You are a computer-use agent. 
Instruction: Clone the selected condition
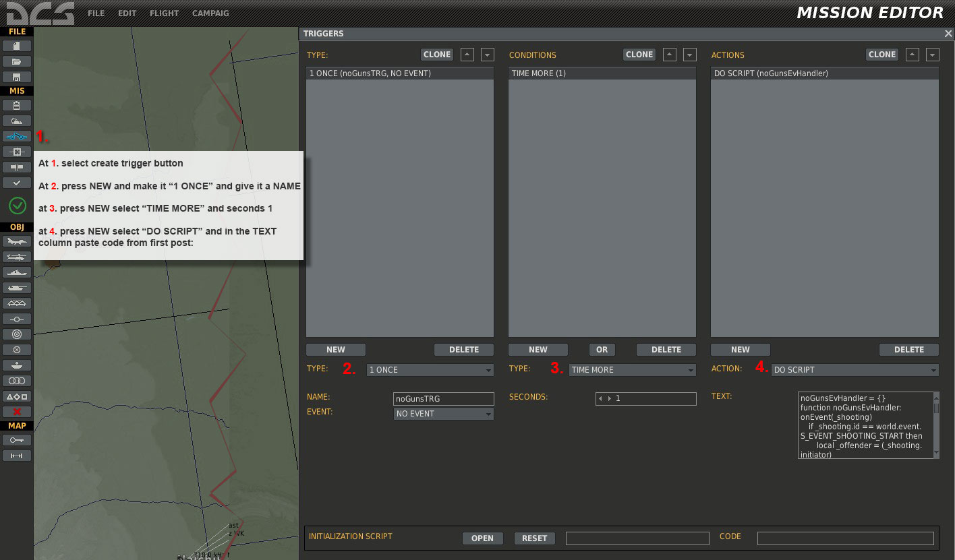(x=639, y=55)
